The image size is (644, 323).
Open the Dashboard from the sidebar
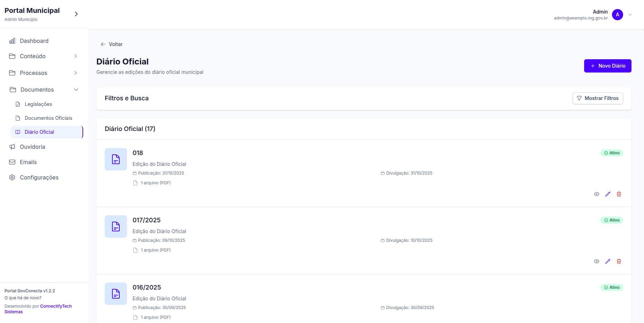click(x=34, y=41)
